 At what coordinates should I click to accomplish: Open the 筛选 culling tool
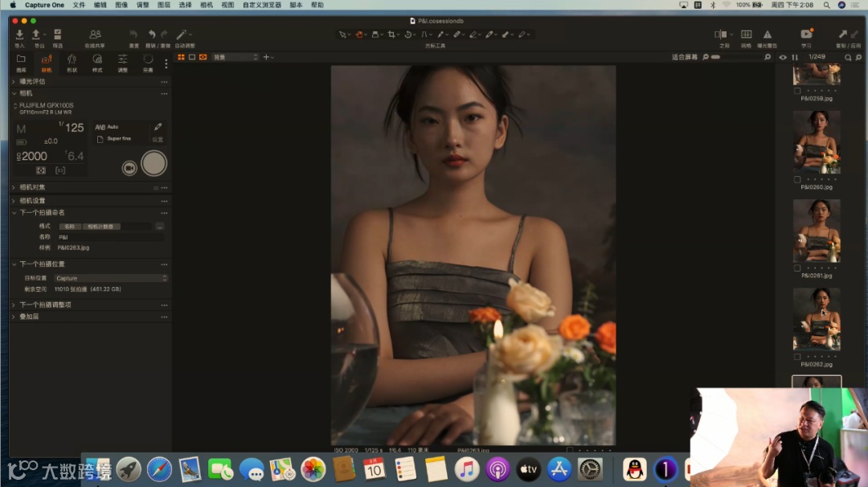coord(58,35)
